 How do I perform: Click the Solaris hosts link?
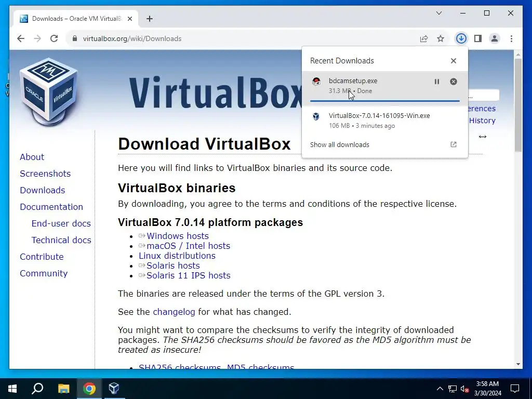coord(173,265)
